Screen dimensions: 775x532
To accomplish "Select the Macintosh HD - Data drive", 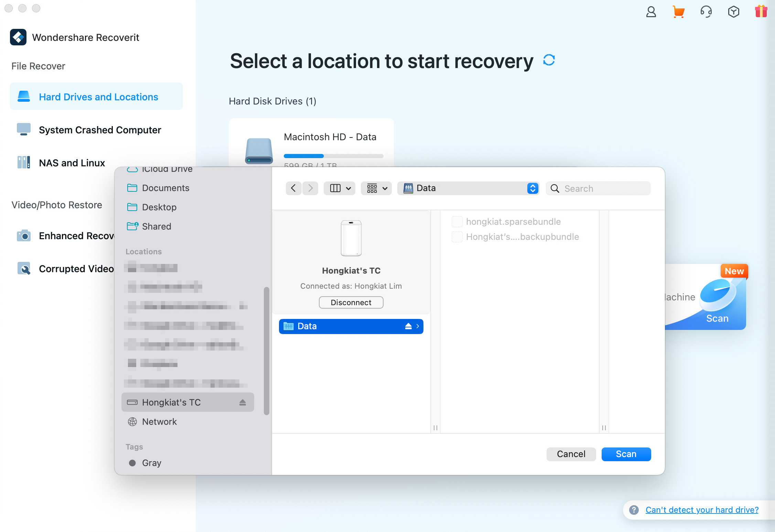I will pyautogui.click(x=311, y=143).
